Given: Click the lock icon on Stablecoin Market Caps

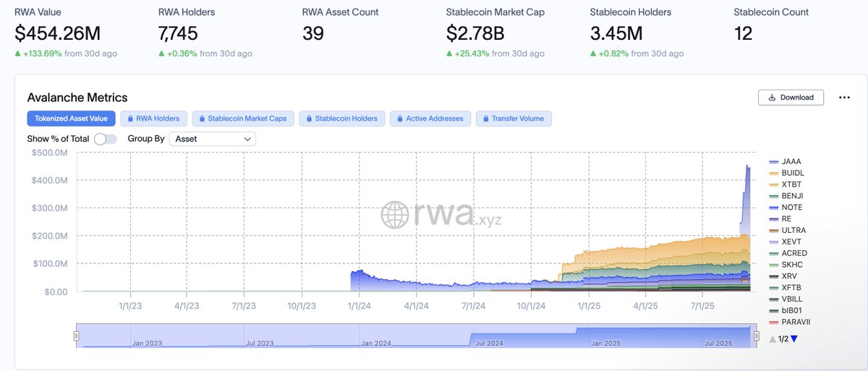Looking at the screenshot, I should 202,119.
